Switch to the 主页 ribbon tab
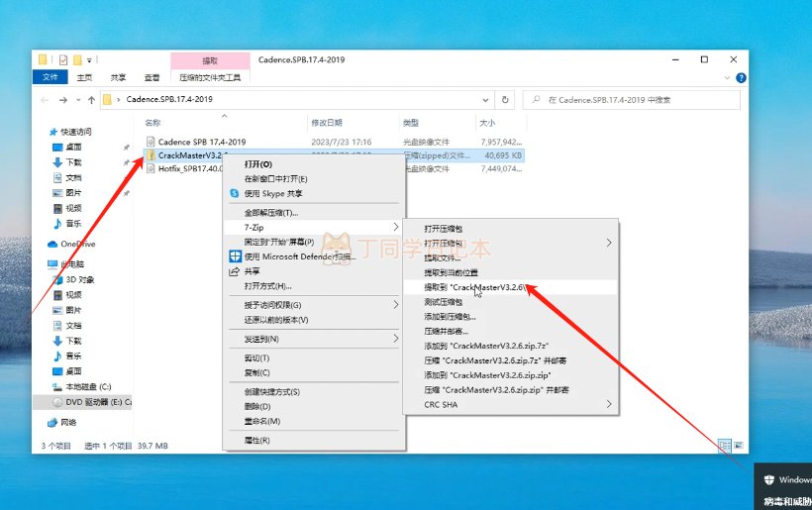The width and height of the screenshot is (812, 510). tap(84, 77)
